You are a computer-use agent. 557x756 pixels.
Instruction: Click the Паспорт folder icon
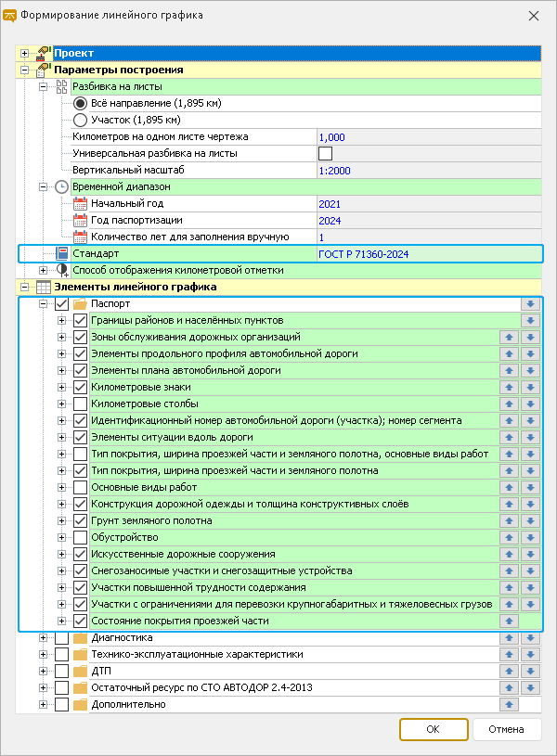click(80, 303)
